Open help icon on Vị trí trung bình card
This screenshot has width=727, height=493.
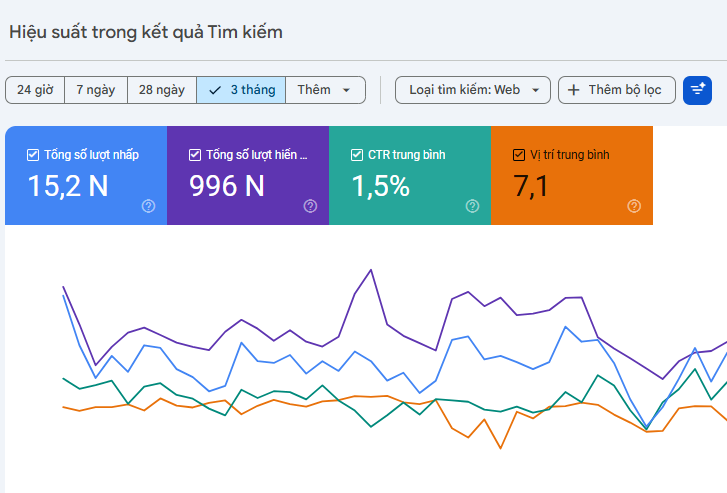(x=634, y=206)
